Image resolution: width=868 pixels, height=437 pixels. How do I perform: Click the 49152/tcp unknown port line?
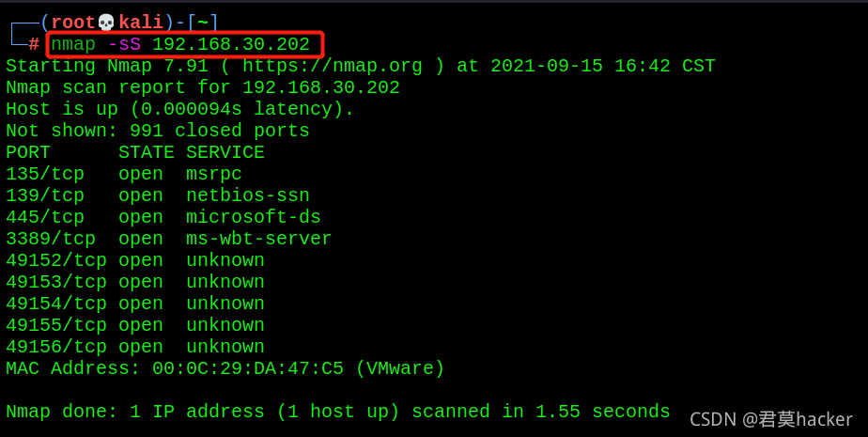135,260
